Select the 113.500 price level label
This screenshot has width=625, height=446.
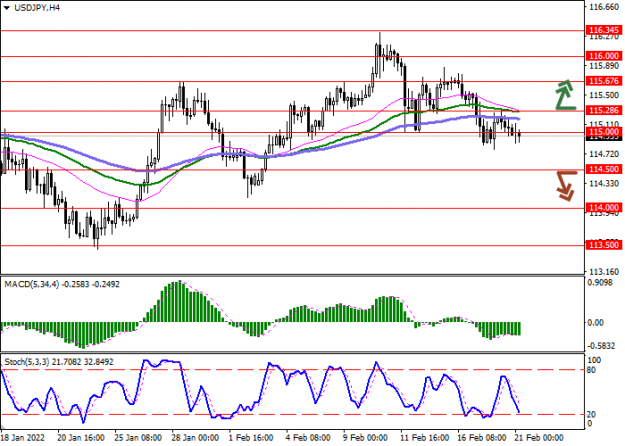(604, 245)
